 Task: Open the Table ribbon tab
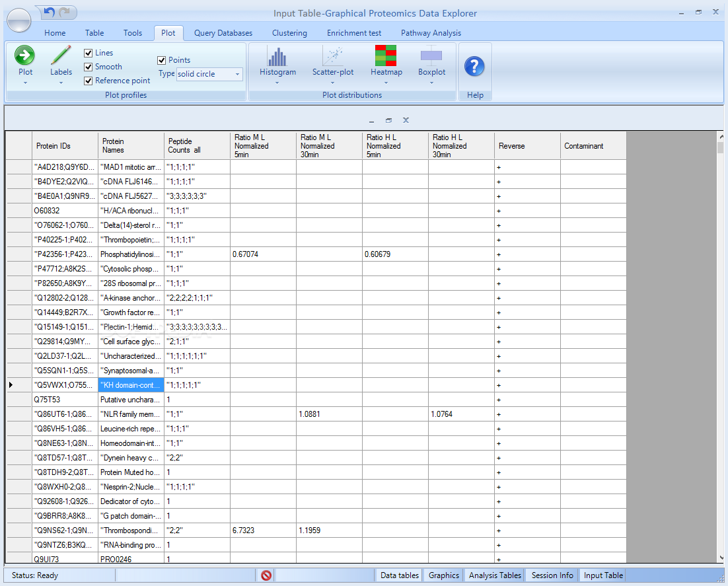pyautogui.click(x=94, y=33)
